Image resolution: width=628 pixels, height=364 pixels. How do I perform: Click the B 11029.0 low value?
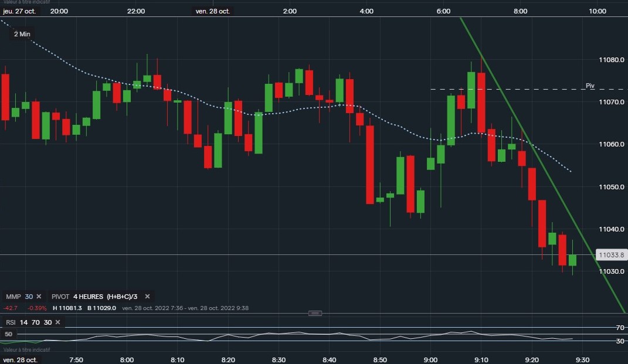click(x=101, y=308)
